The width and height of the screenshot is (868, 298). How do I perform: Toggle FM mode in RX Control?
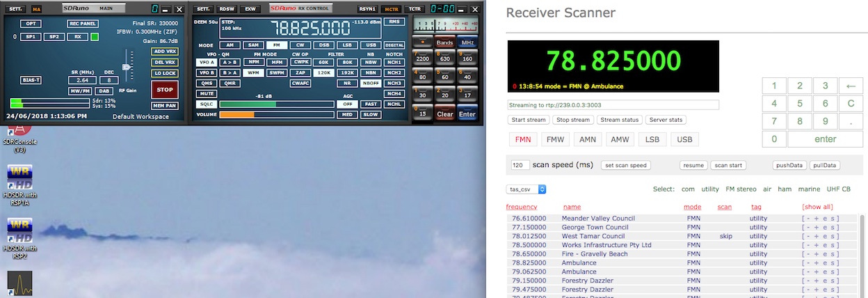277,45
